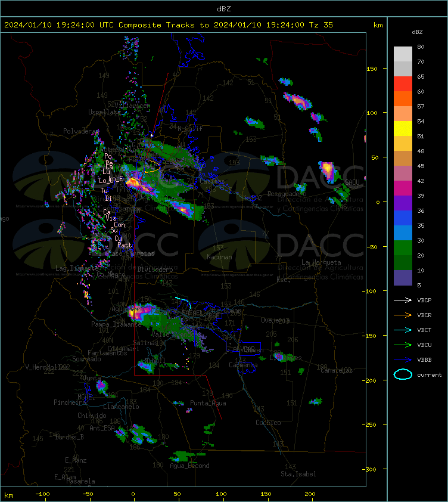
Task: Click the Divisadero place label
Action: click(155, 269)
